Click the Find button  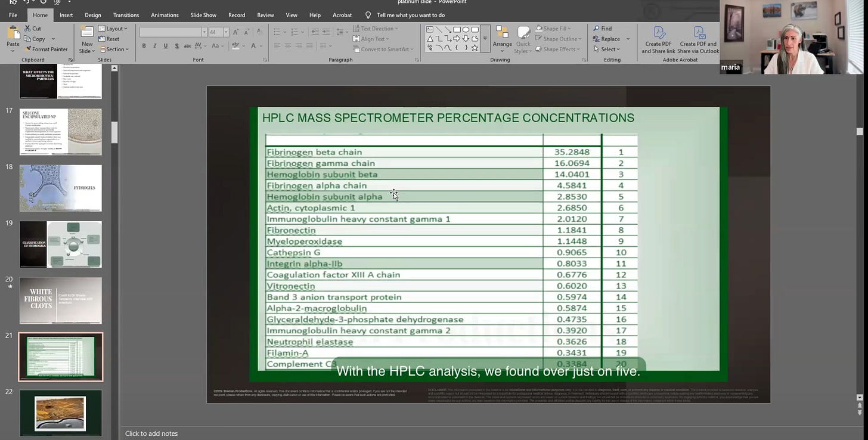tap(603, 29)
